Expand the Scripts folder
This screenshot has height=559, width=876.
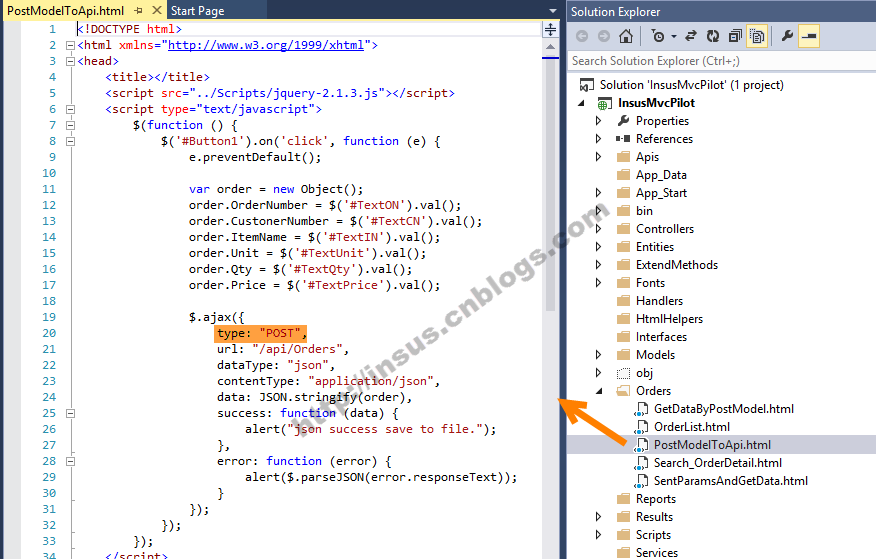coord(598,534)
